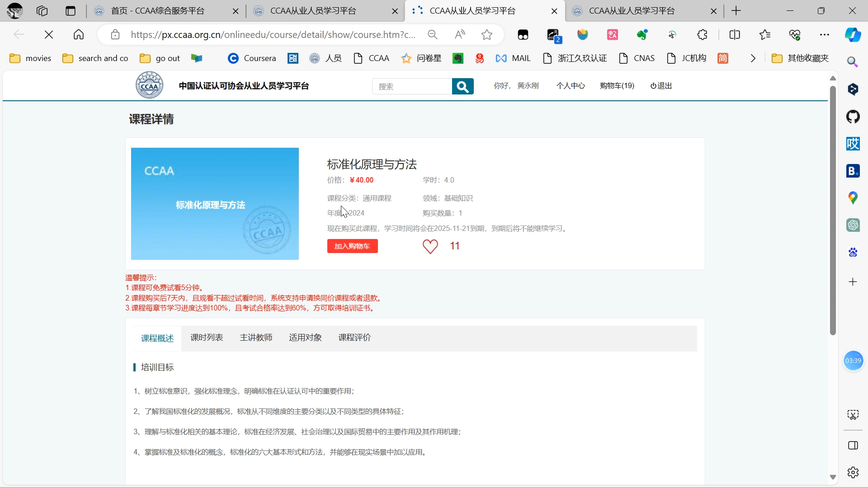Open the 其他收藏夹 bookmarks folder

tap(800, 58)
